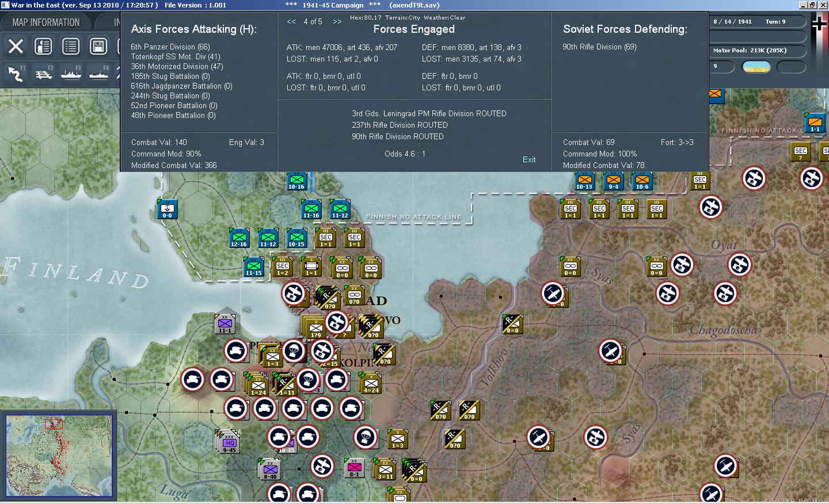Select the German division counter 11-1
The image size is (829, 504).
225,324
